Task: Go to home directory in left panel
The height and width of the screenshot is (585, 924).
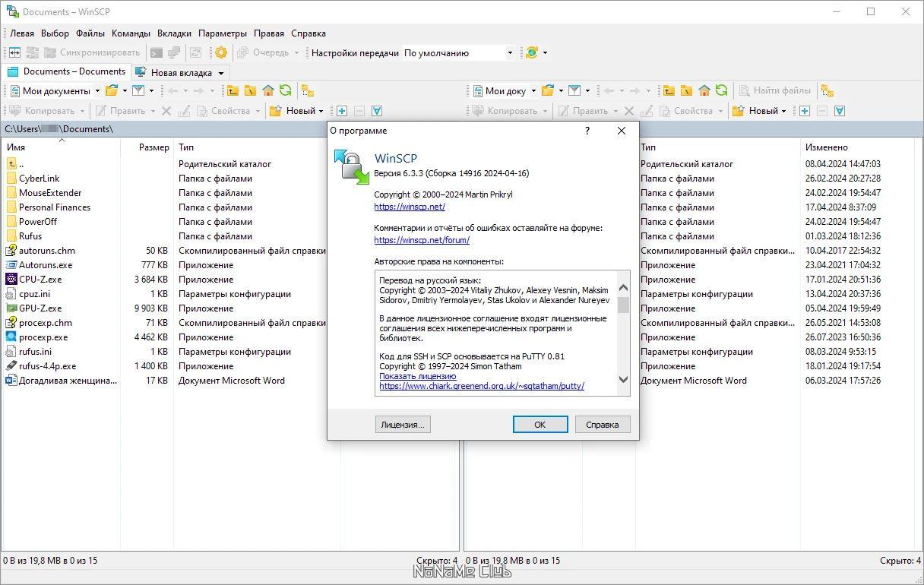Action: click(268, 90)
